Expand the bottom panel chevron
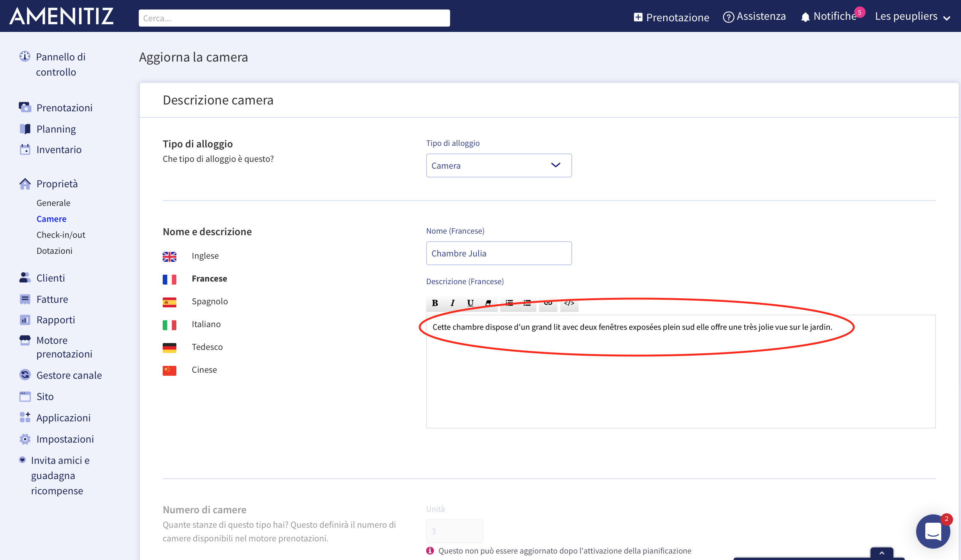Image resolution: width=961 pixels, height=560 pixels. pyautogui.click(x=881, y=553)
